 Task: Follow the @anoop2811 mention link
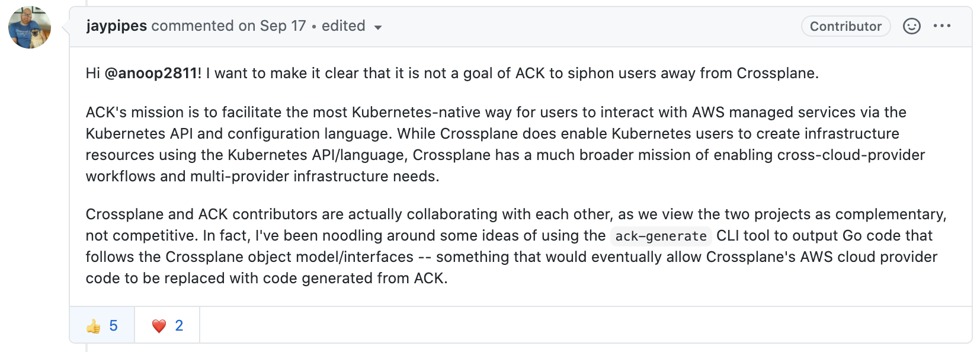153,73
